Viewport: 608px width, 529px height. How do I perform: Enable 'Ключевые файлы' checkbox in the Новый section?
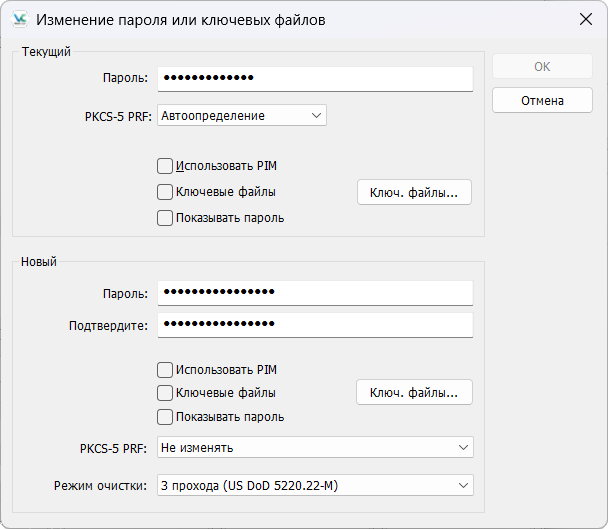165,393
